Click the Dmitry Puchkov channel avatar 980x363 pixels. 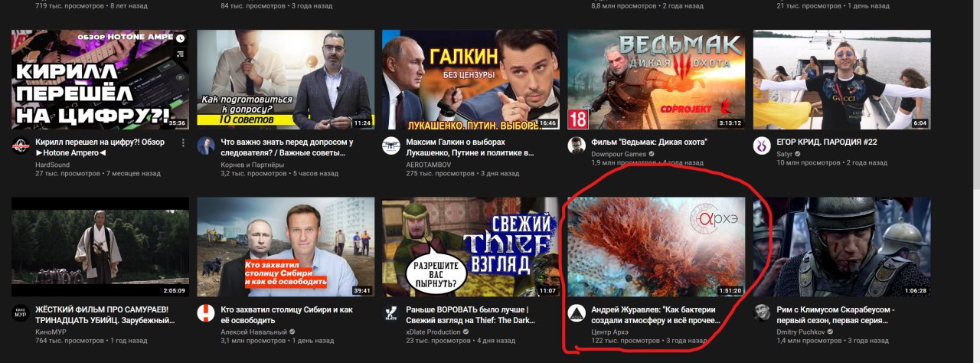(x=762, y=313)
